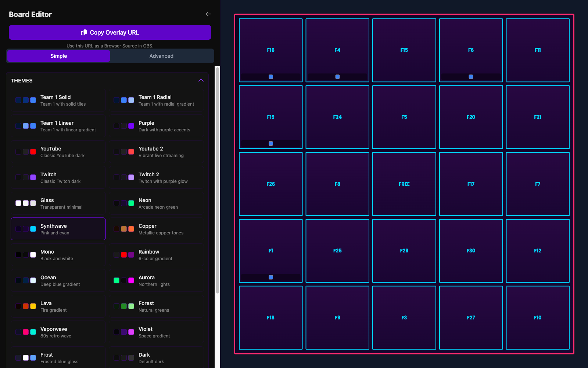Click tile F10 in the bottom-right corner
This screenshot has height=368, width=588.
538,317
